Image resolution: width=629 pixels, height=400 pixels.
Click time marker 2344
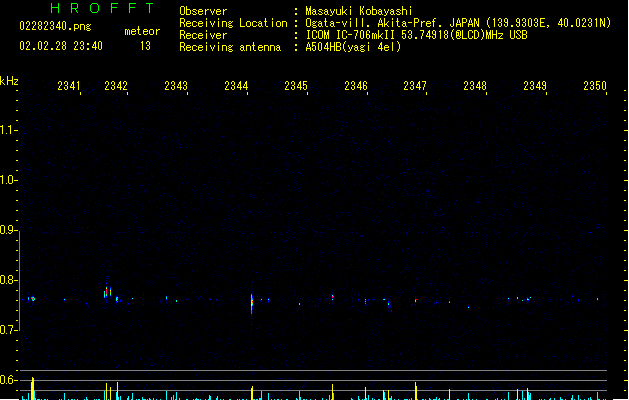click(236, 86)
